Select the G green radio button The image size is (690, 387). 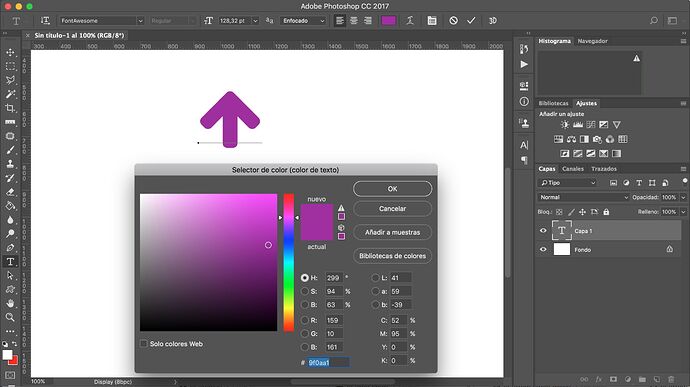(305, 334)
